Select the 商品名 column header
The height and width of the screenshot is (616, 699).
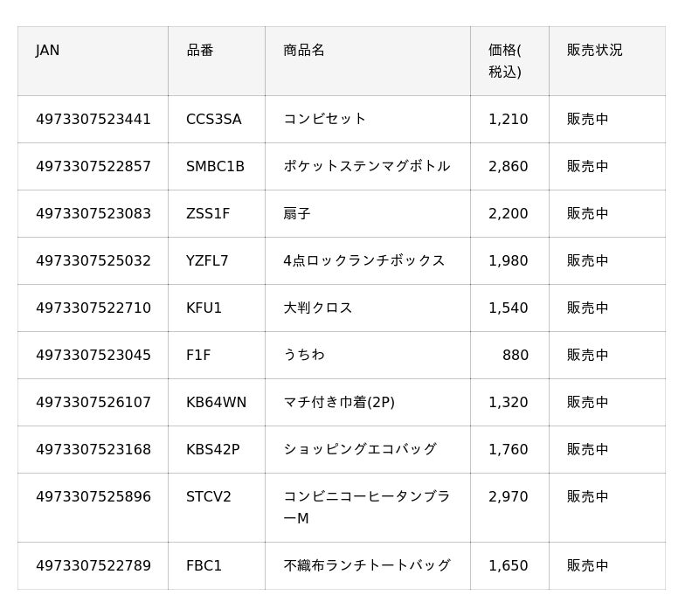pyautogui.click(x=368, y=61)
